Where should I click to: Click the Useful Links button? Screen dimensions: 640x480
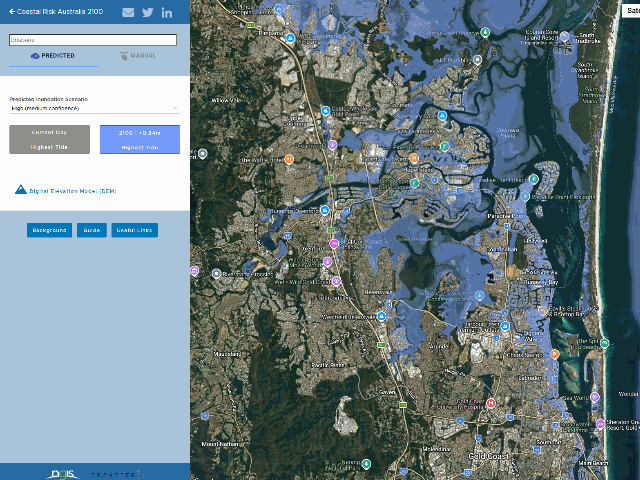(x=135, y=230)
